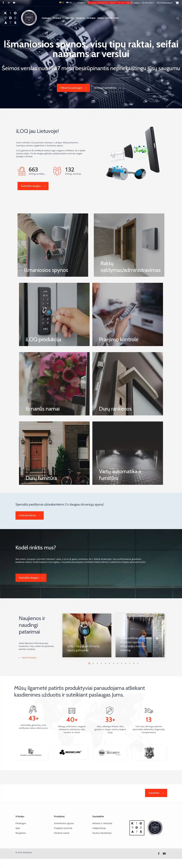Open the shopping cart icon
This screenshot has width=182, height=868.
pos(177,3)
